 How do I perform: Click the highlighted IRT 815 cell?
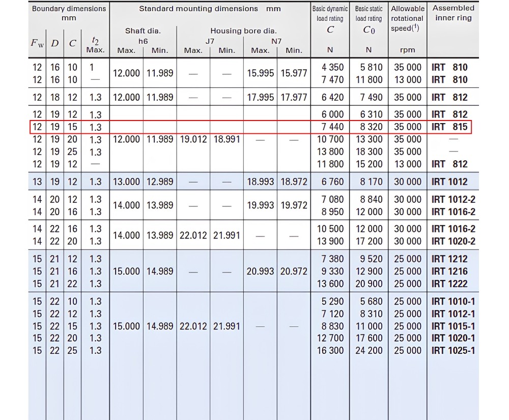point(449,127)
